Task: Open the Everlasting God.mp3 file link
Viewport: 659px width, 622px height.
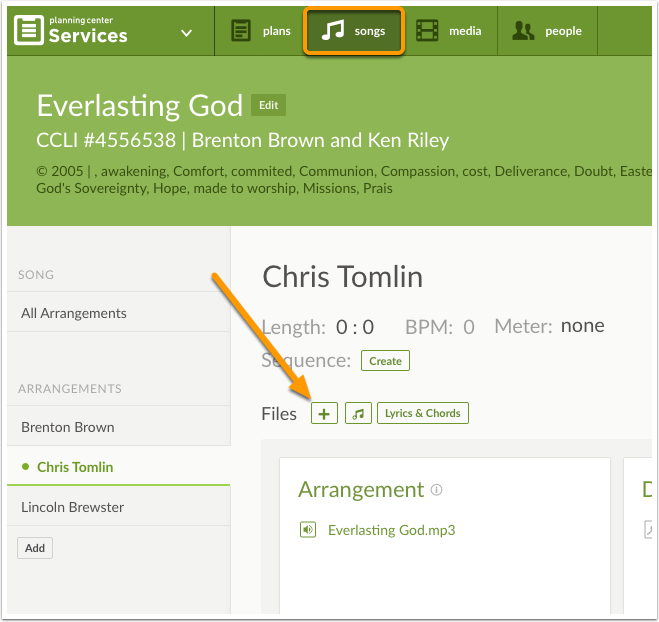Action: [392, 530]
